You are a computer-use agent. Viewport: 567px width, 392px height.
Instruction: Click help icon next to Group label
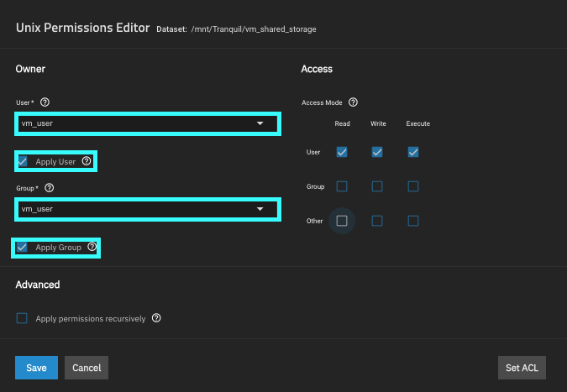click(48, 188)
